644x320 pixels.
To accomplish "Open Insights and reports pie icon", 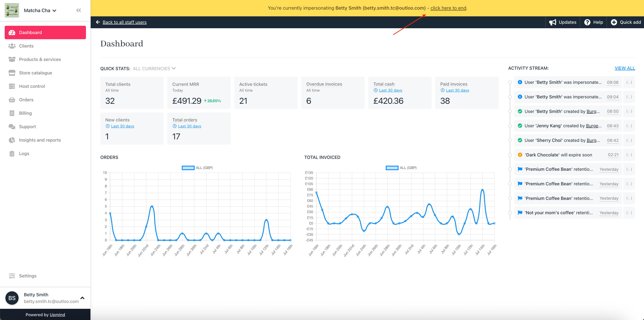I will pos(12,140).
